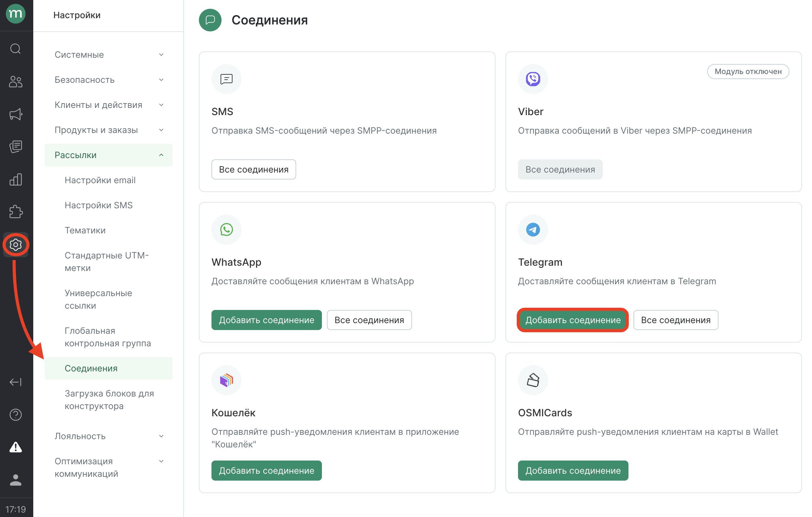
Task: Open integrations puzzle piece icon
Action: [15, 212]
